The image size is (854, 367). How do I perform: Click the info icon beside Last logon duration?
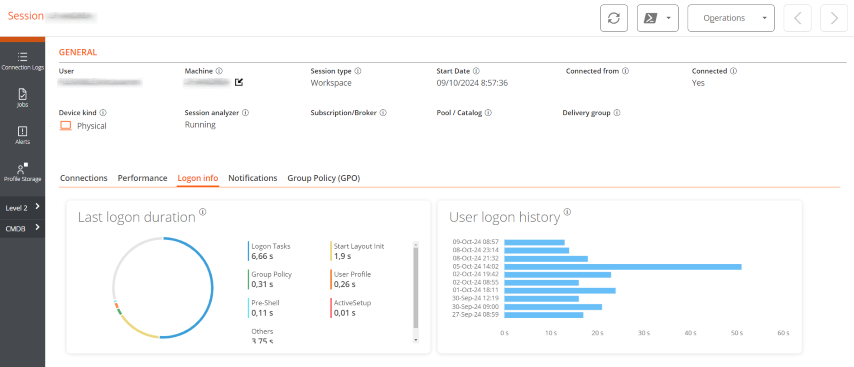pyautogui.click(x=203, y=212)
